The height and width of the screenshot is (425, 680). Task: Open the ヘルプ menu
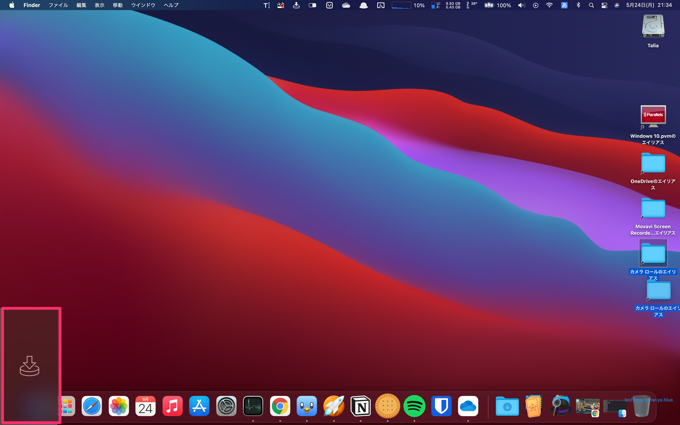[171, 5]
